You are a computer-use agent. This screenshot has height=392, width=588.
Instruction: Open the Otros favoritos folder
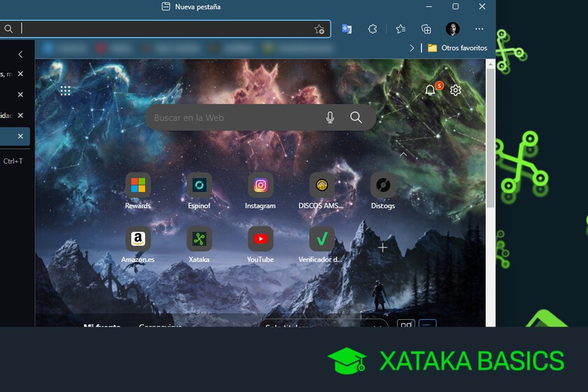click(458, 48)
